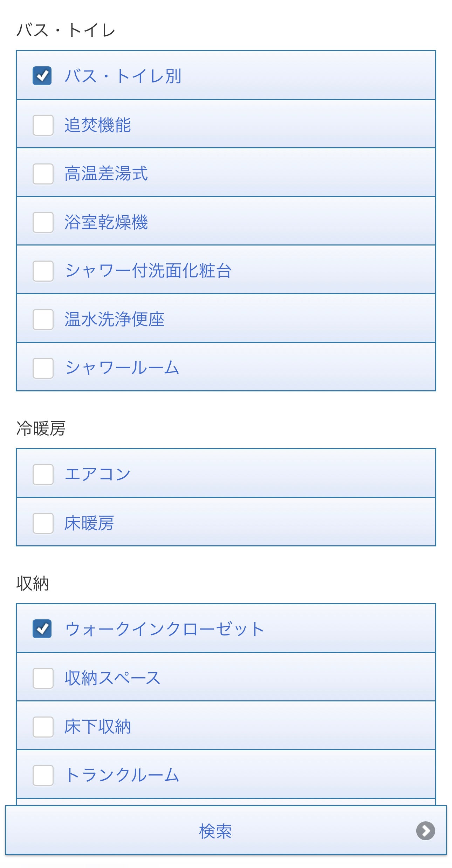Tick the 浴室乾燥機 checkbox
452x868 pixels.
pyautogui.click(x=43, y=222)
